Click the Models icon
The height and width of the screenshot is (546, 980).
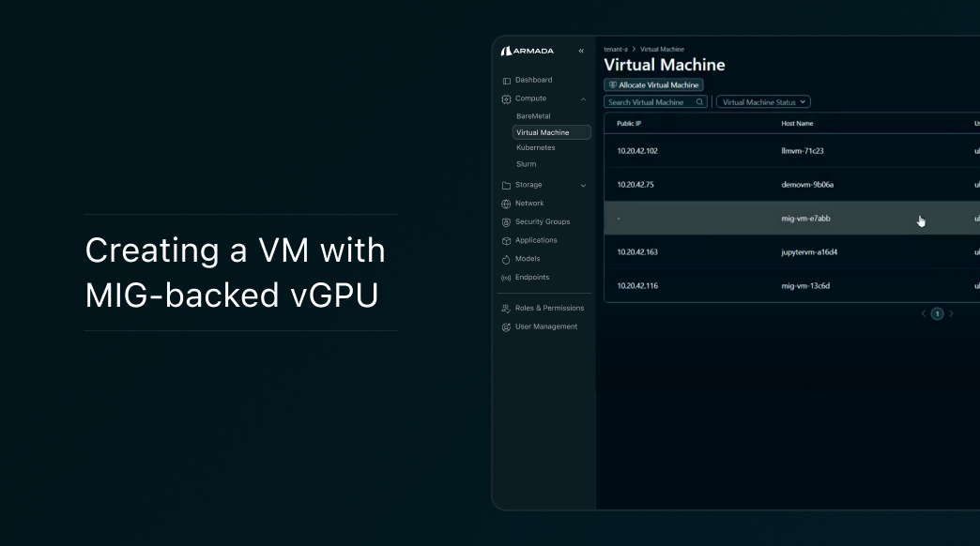506,259
